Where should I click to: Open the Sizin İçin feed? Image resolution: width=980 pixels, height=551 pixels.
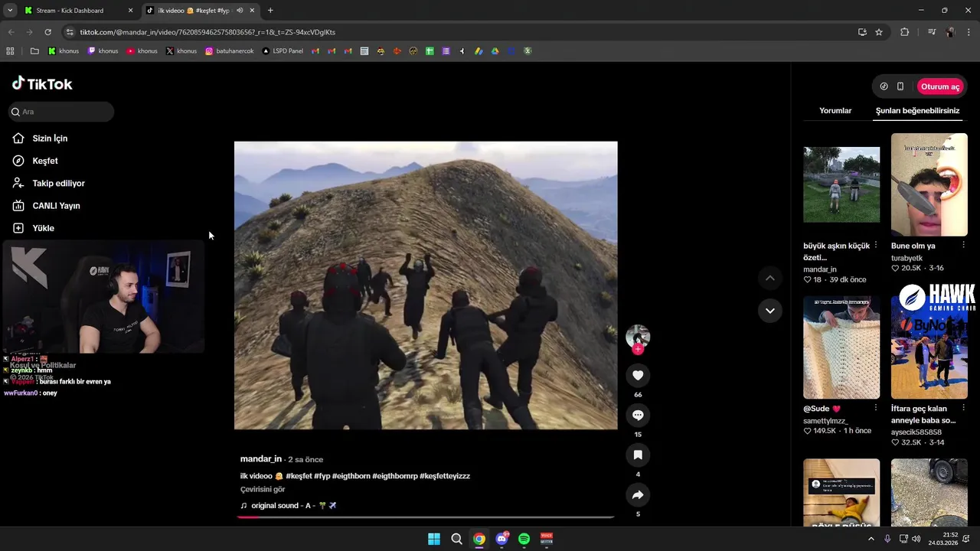tap(50, 139)
